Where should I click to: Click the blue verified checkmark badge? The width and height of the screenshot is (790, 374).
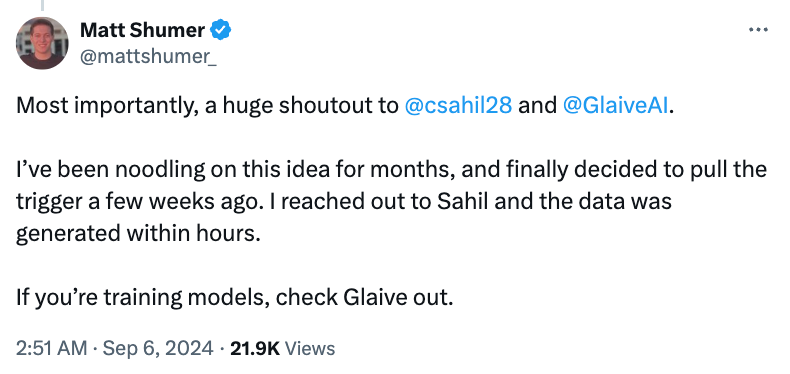220,30
